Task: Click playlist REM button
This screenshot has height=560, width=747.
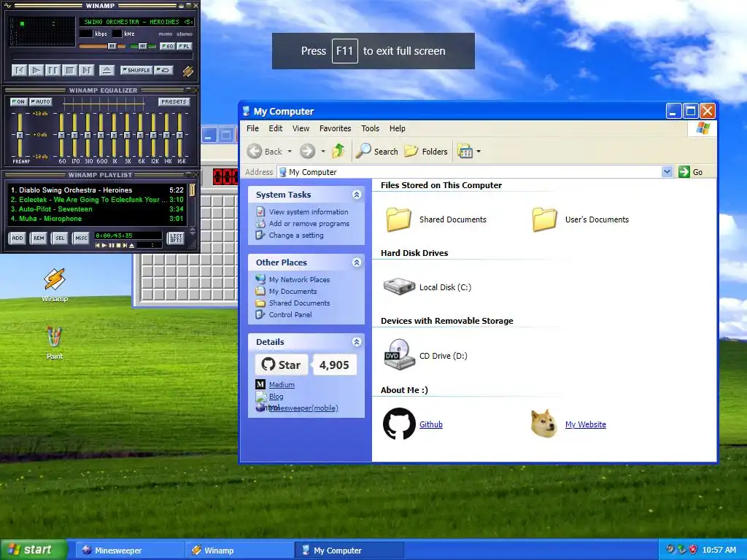Action: coord(39,238)
